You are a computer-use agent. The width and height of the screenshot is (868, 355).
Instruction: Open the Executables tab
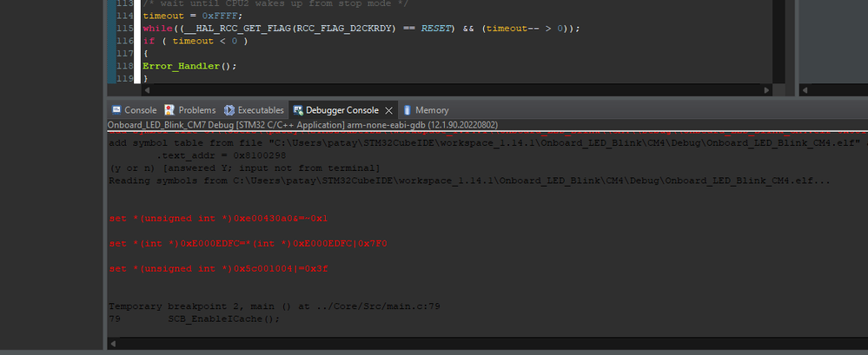tap(254, 110)
